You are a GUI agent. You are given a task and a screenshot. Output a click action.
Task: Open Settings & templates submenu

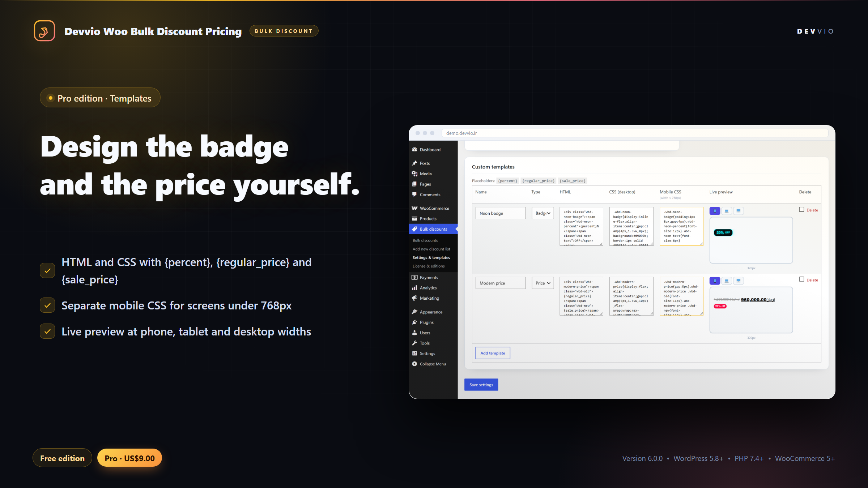[x=431, y=258]
